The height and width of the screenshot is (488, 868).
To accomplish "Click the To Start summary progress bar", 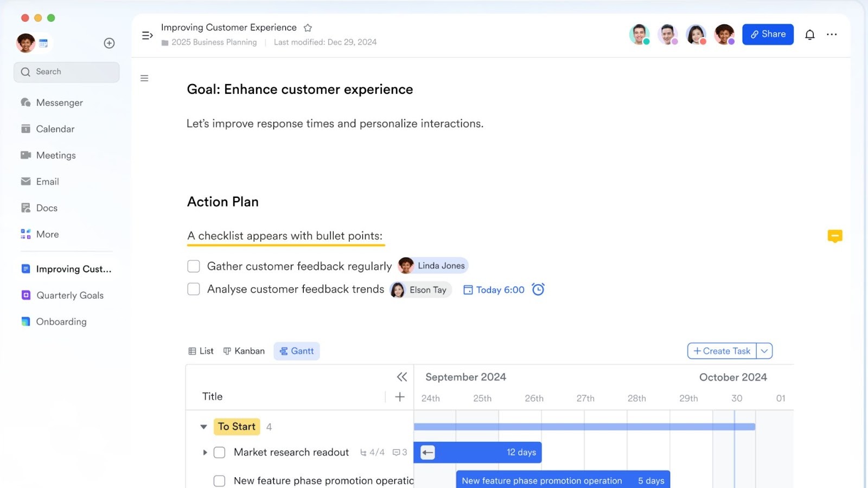I will point(584,427).
